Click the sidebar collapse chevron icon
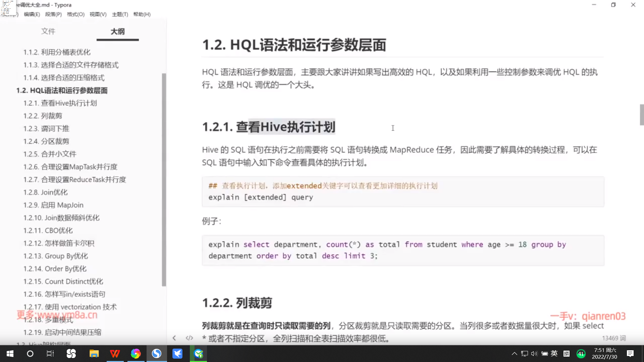Image resolution: width=644 pixels, height=362 pixels. pos(174,338)
